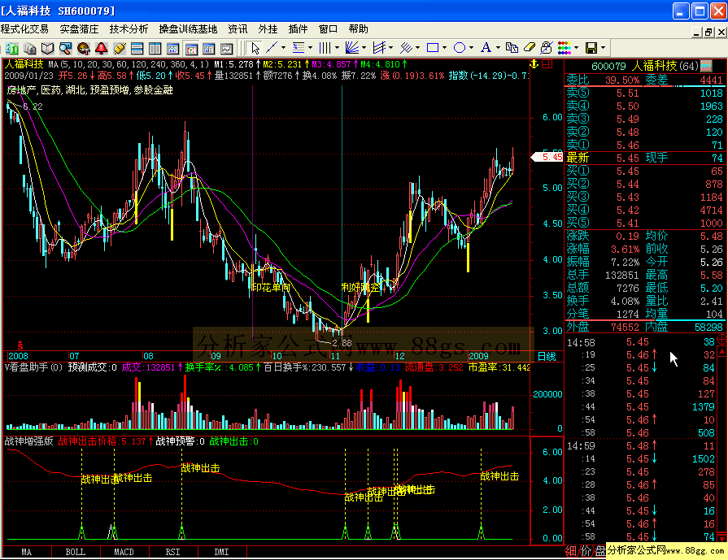
Task: Click the 5.45 current price marker tag
Action: [x=547, y=157]
